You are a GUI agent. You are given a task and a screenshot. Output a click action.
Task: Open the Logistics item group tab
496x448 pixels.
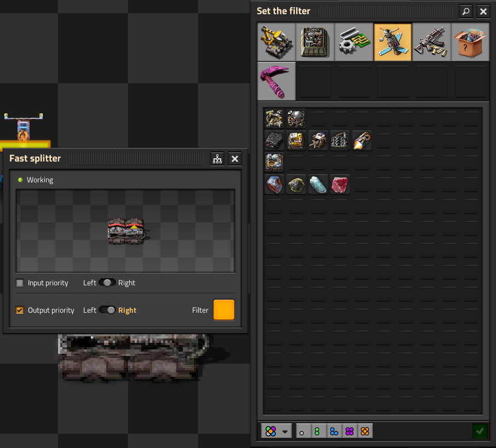pos(276,42)
